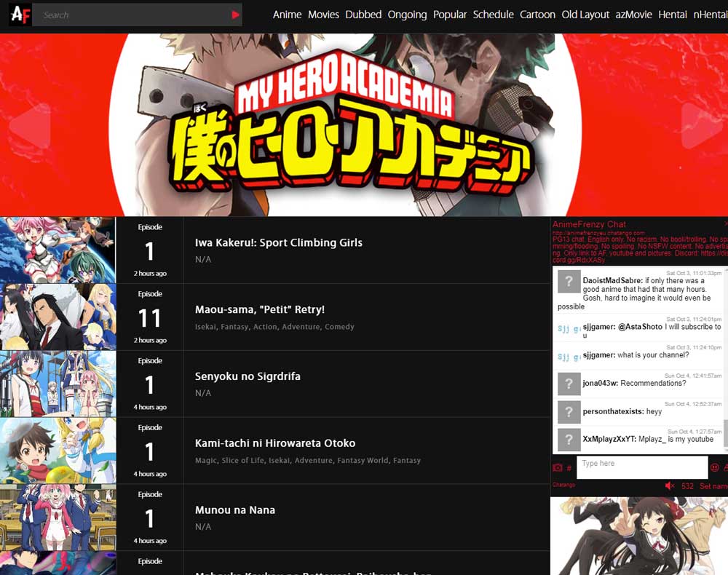The width and height of the screenshot is (728, 575).
Task: Click the right carousel arrow on the banner
Action: pyautogui.click(x=700, y=125)
